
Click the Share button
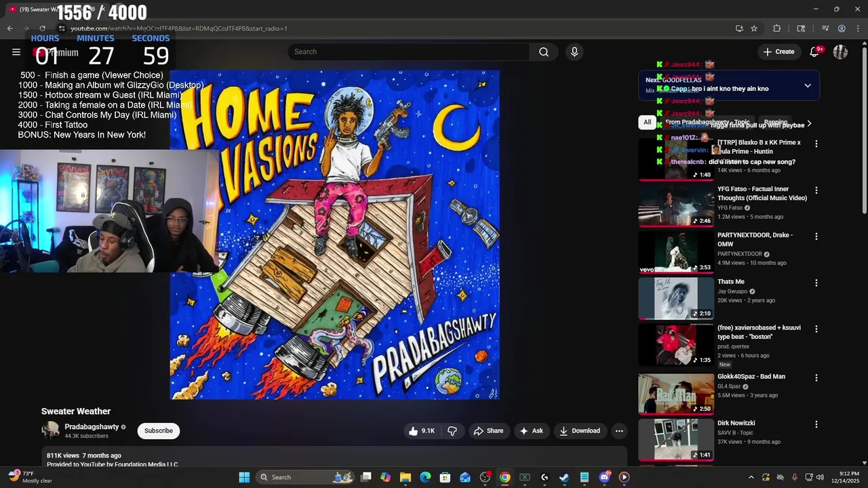point(488,431)
